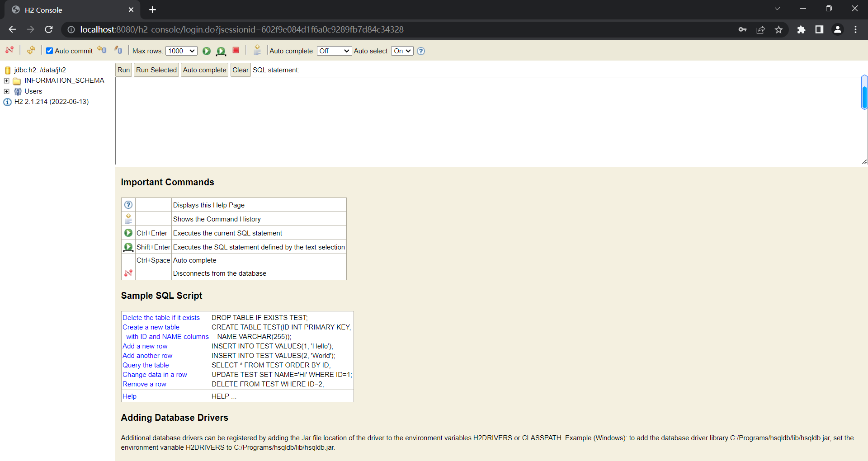Click the 'Create a new table' link
Image resolution: width=868 pixels, height=461 pixels.
(x=151, y=327)
